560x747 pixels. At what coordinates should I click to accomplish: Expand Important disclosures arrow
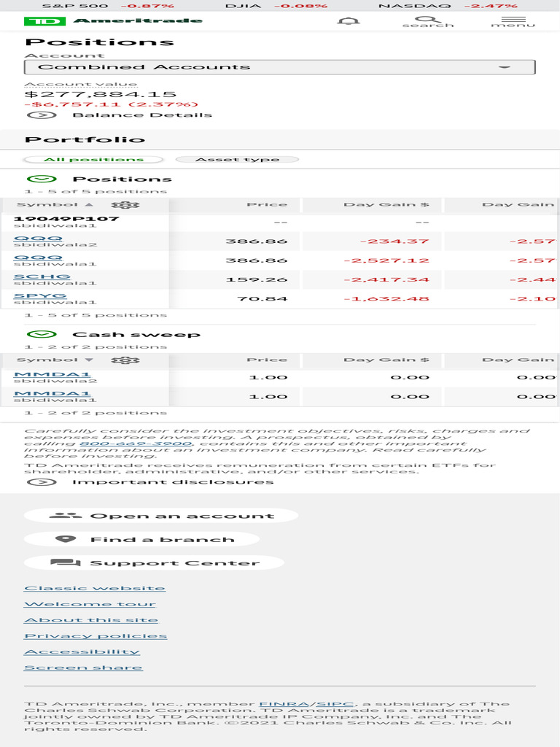point(42,482)
